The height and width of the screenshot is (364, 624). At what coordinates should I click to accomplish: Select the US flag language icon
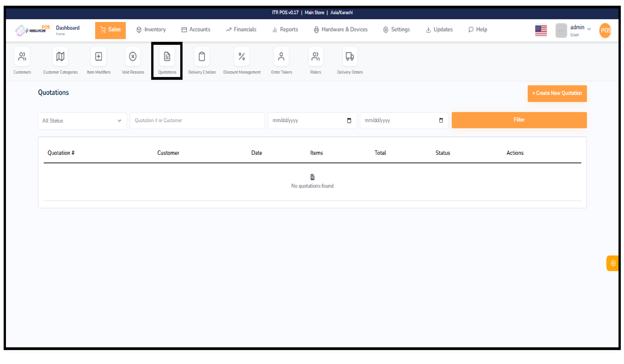click(x=541, y=31)
